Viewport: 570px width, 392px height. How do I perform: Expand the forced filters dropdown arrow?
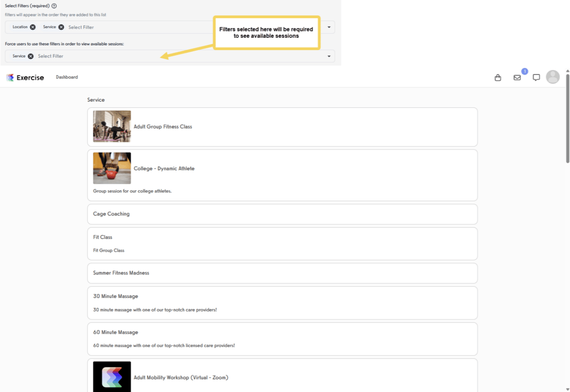329,56
